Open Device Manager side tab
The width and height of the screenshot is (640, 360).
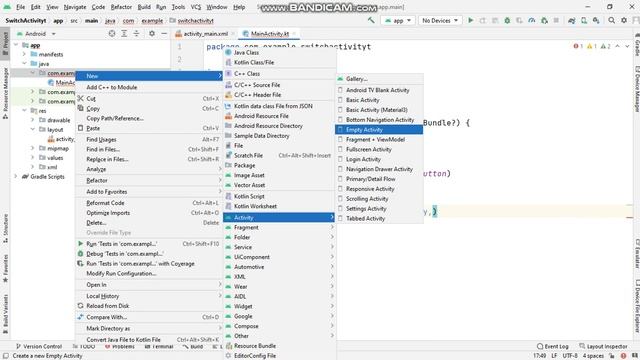[636, 88]
